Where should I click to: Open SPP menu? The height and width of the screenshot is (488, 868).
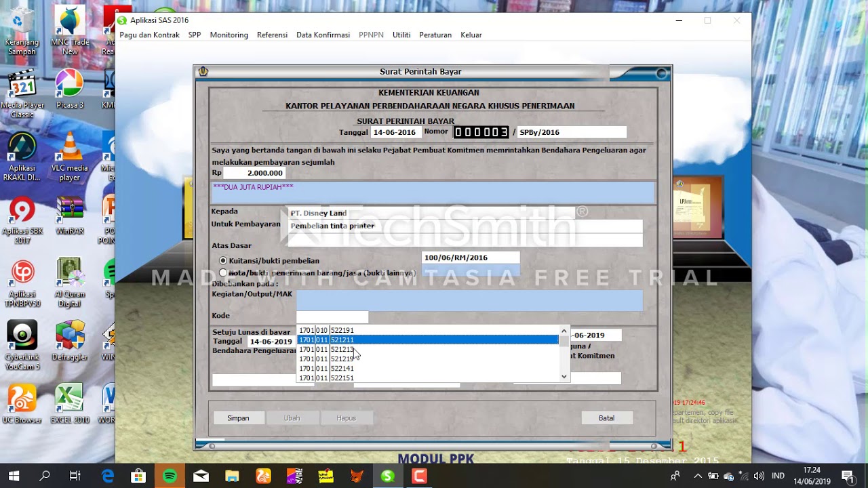coord(195,35)
